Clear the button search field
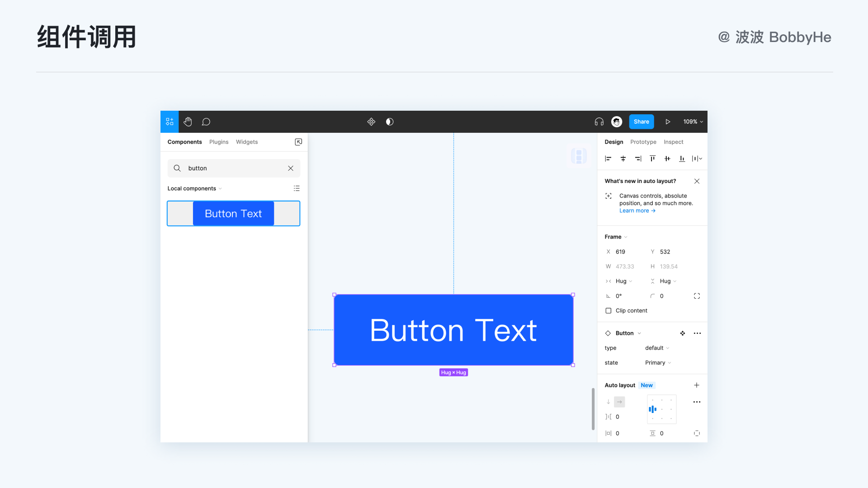Viewport: 868px width, 488px height. (291, 168)
